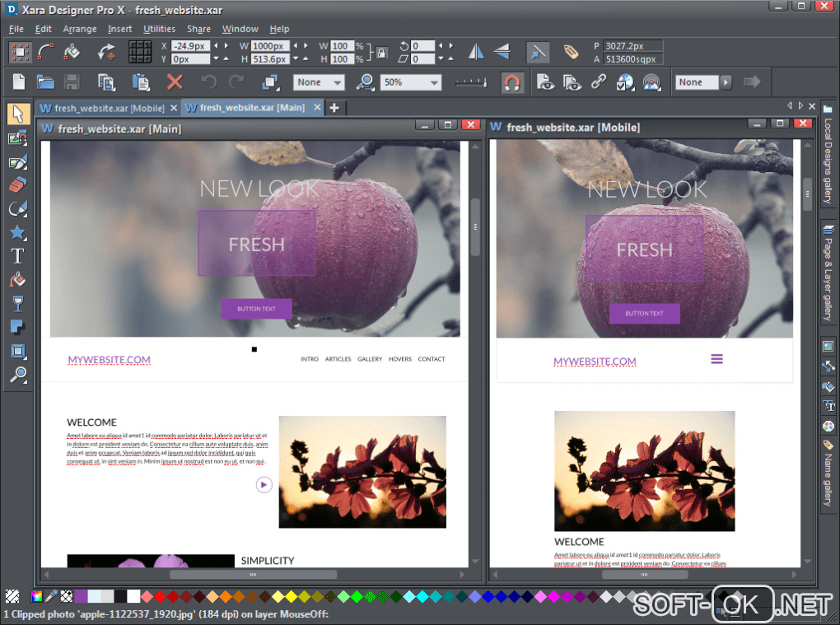
Task: Flip selection vertically
Action: (x=502, y=52)
